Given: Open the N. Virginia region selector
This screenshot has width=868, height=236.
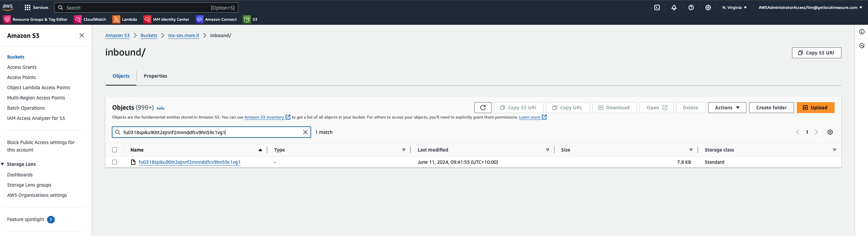Looking at the screenshot, I should pos(734,7).
